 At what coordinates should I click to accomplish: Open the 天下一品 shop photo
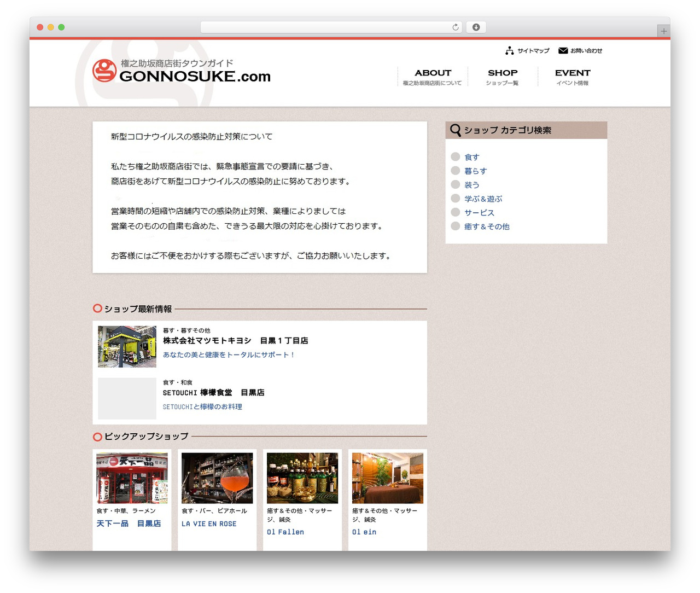pos(132,478)
